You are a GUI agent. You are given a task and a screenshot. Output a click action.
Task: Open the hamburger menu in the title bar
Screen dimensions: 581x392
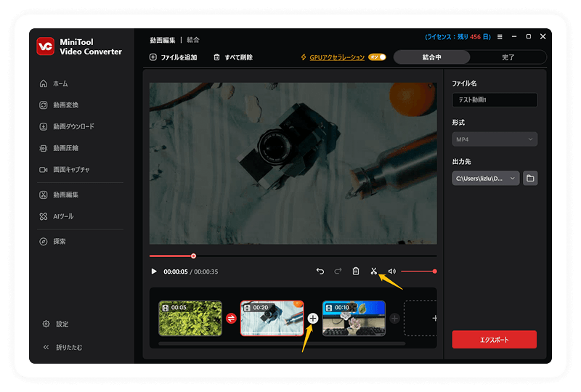pyautogui.click(x=500, y=37)
